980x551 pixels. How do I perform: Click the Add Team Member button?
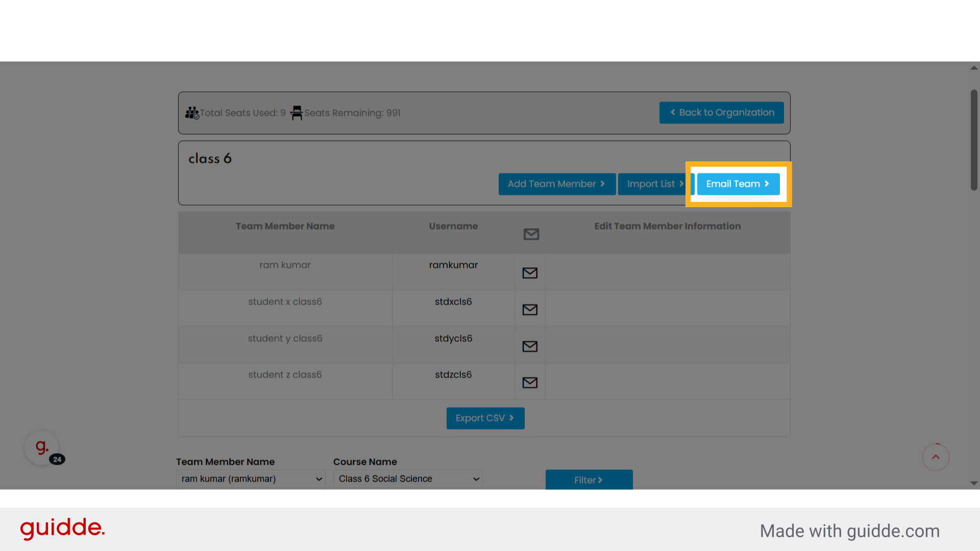[x=556, y=184]
